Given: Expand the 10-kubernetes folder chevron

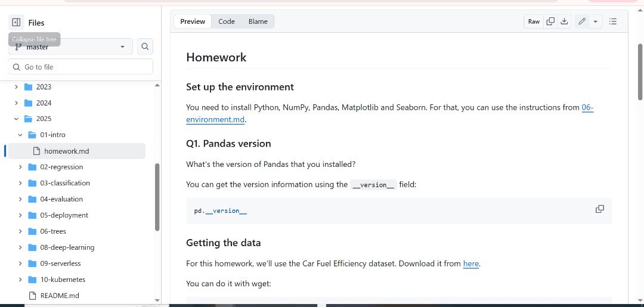Looking at the screenshot, I should (20, 280).
